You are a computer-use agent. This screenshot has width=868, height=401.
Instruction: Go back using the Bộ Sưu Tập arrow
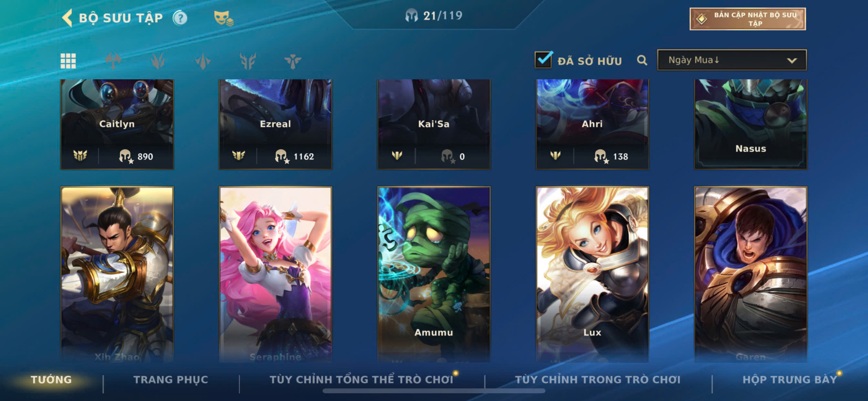point(67,17)
